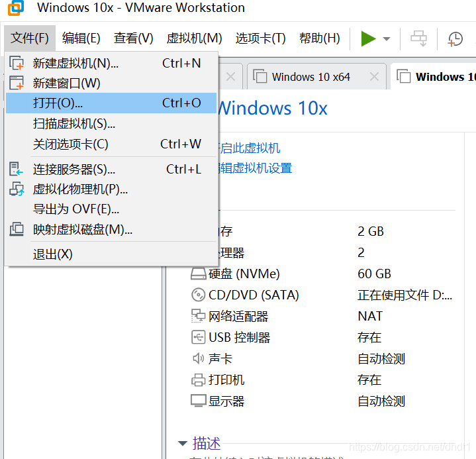Select 退出(X) to exit
This screenshot has height=459, width=476.
pyautogui.click(x=111, y=254)
